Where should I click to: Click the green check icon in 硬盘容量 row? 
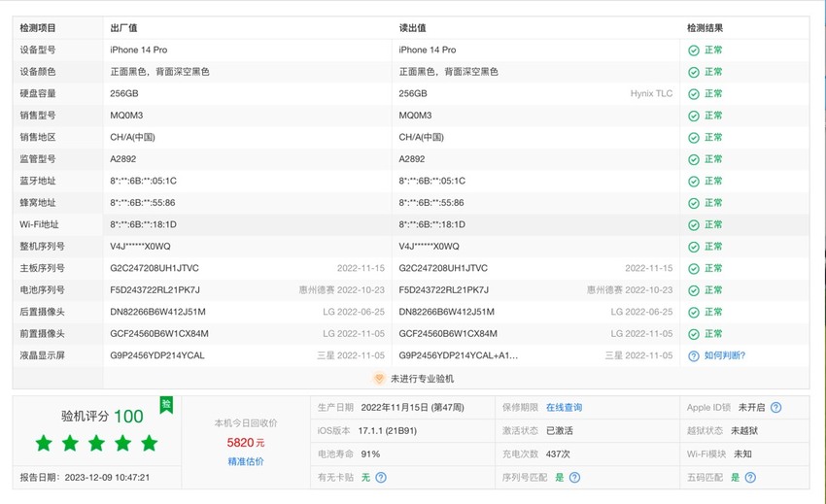(694, 94)
